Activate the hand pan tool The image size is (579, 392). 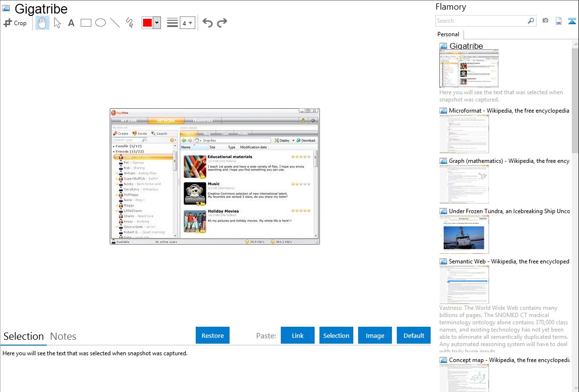click(x=43, y=23)
